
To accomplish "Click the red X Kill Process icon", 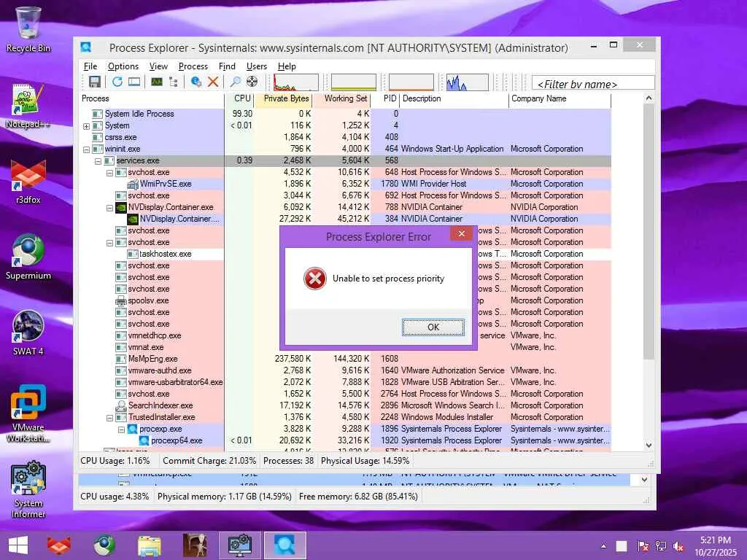I will 213,82.
